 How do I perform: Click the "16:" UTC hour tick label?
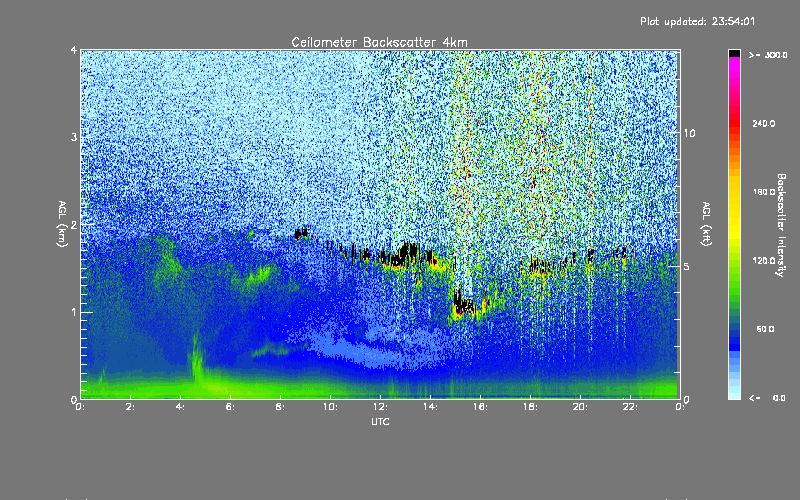coord(480,407)
